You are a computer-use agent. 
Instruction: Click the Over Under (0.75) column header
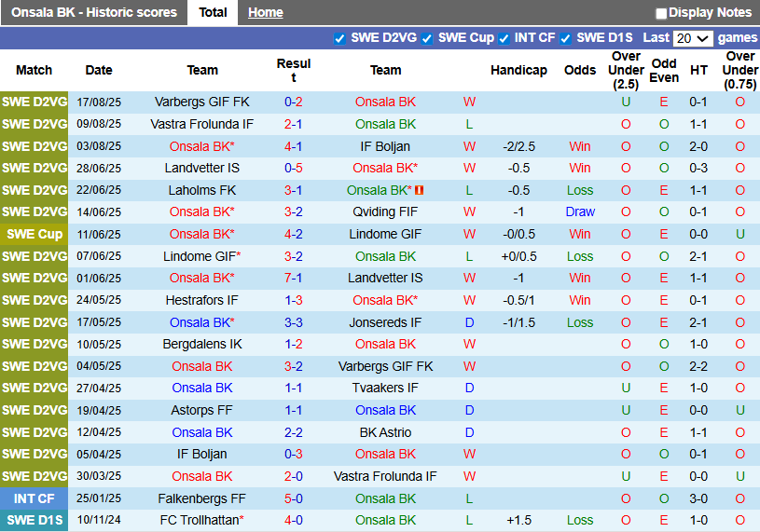[739, 70]
